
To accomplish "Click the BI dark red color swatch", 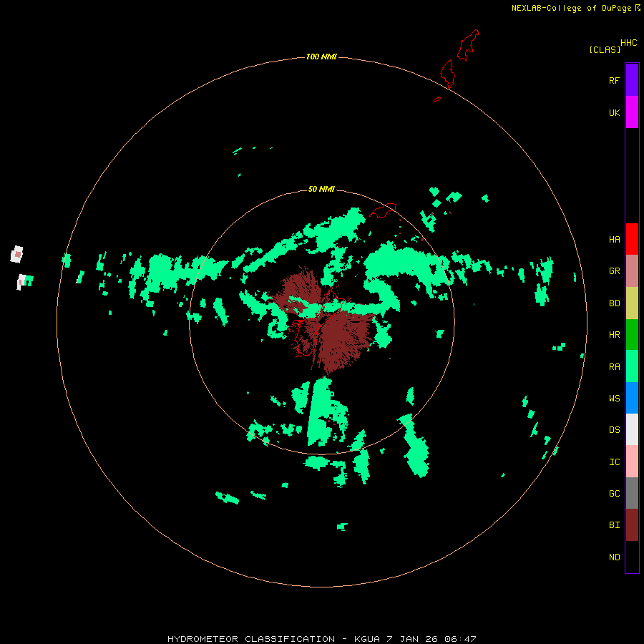I will (x=632, y=525).
